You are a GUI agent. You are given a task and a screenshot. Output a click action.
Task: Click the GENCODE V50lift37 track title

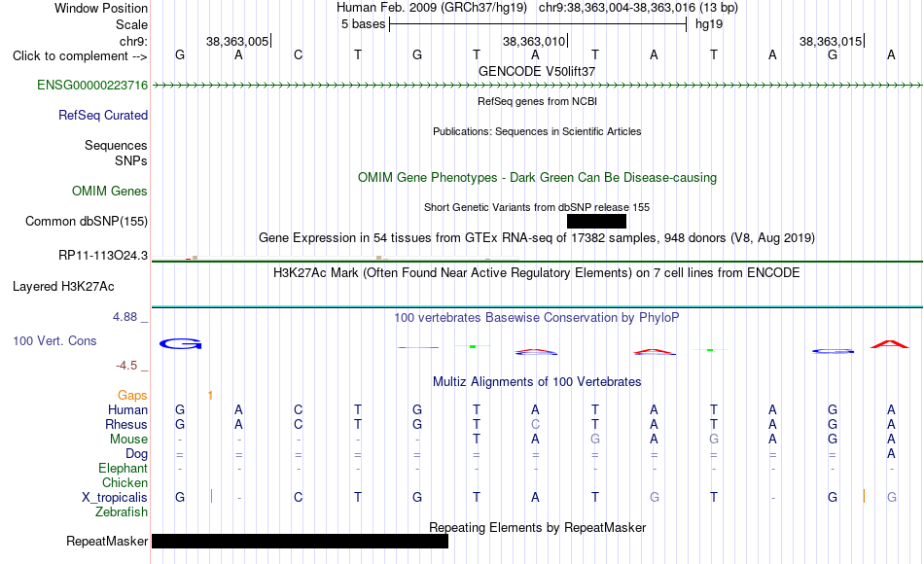pyautogui.click(x=537, y=71)
